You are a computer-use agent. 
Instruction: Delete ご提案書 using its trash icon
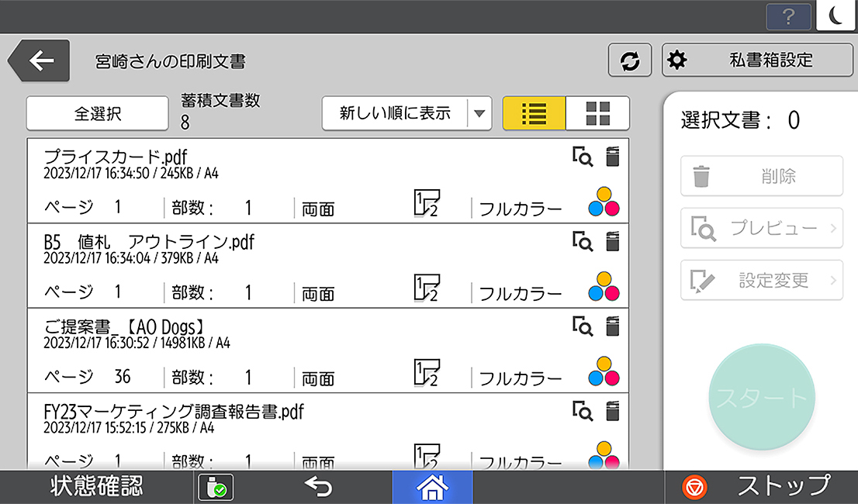613,326
